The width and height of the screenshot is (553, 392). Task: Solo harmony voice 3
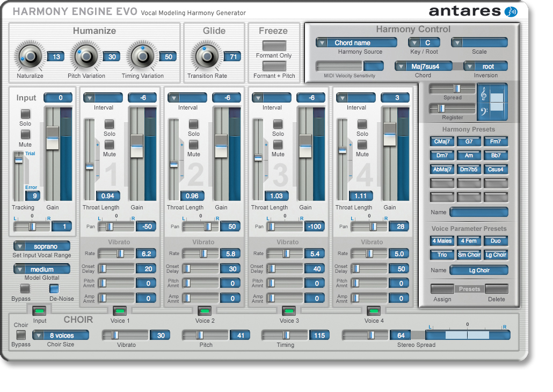(278, 124)
